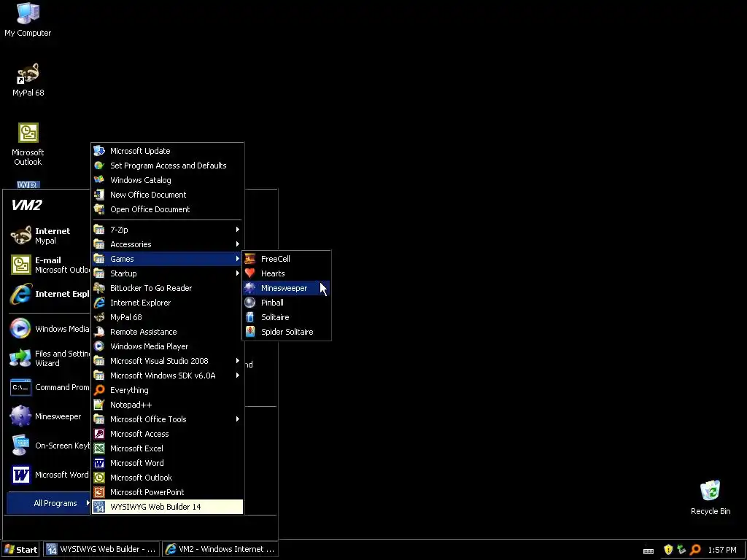Expand the 7-Zip submenu arrow
The height and width of the screenshot is (560, 747).
pos(237,230)
